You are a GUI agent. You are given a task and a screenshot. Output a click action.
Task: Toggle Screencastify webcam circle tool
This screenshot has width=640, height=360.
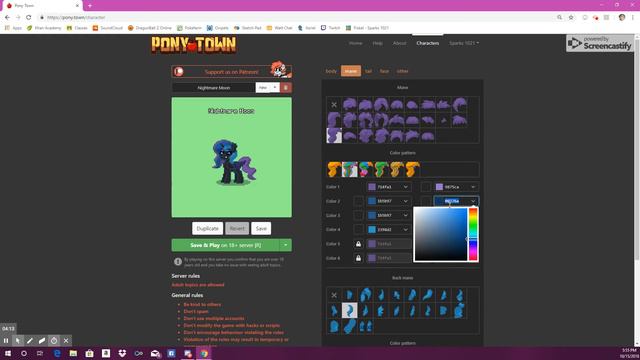click(x=54, y=340)
